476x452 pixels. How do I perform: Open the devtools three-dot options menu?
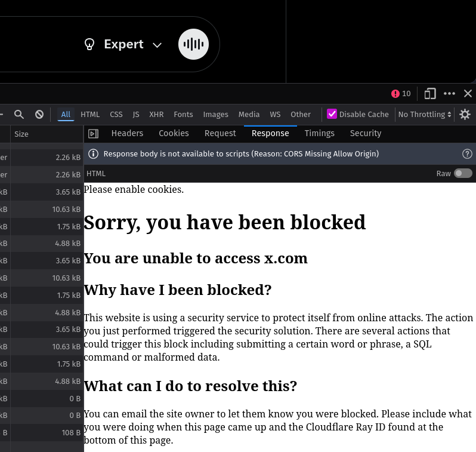point(449,94)
